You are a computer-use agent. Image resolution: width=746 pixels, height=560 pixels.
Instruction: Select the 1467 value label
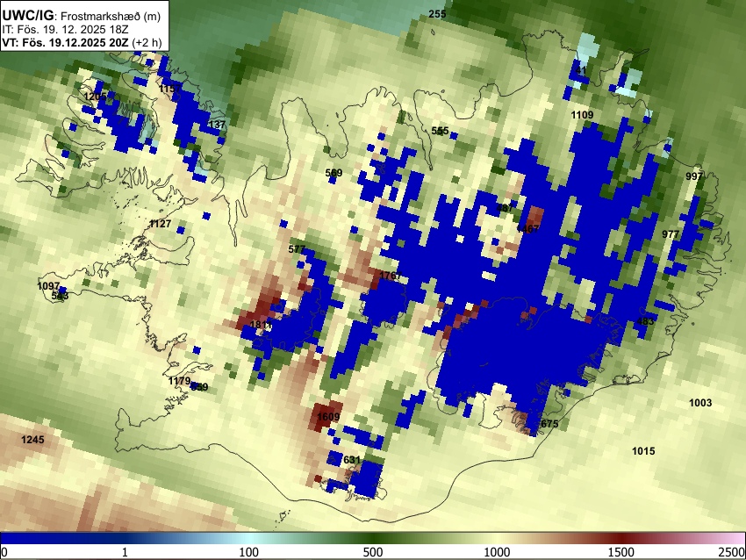point(528,229)
